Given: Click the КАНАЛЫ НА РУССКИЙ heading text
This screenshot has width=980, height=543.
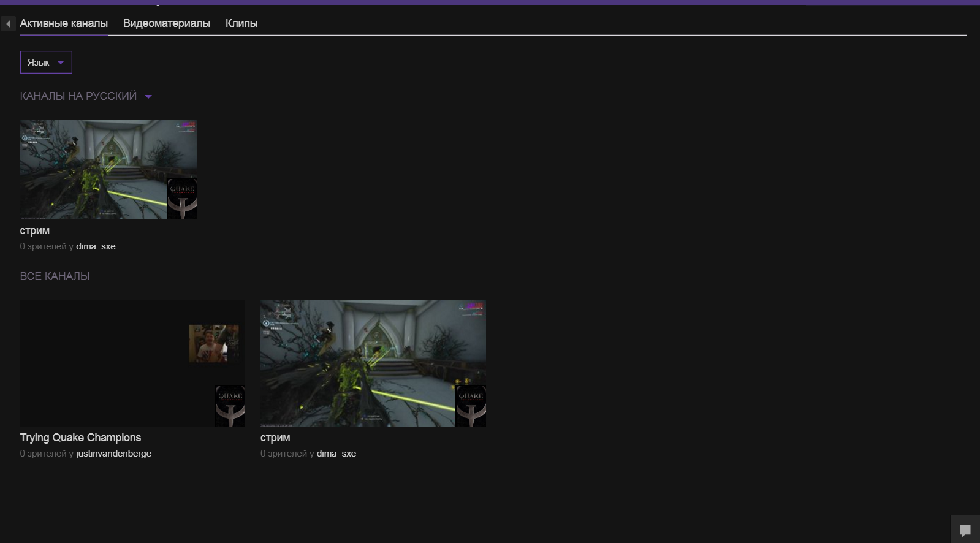Looking at the screenshot, I should tap(78, 96).
